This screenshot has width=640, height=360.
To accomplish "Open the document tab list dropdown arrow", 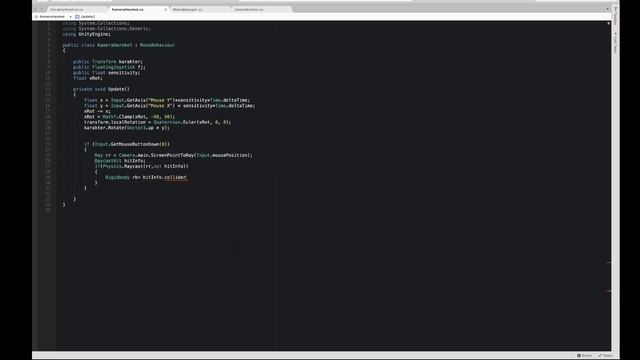I will click(607, 9).
